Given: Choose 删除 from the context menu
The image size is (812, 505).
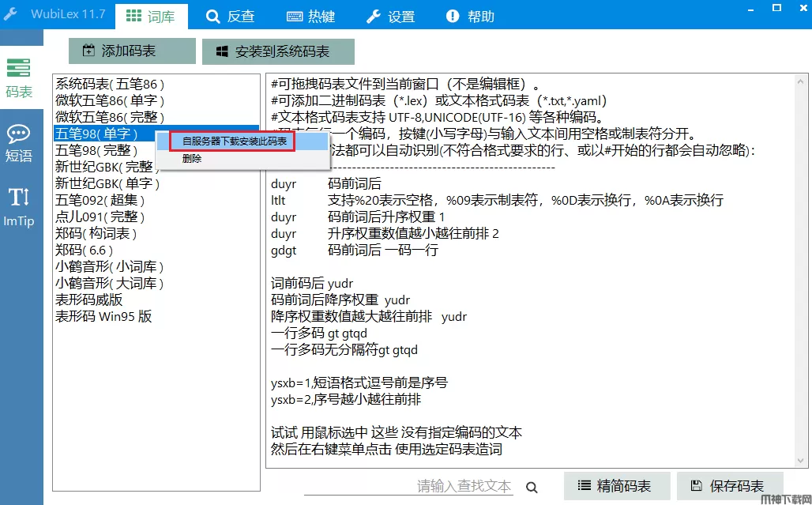Looking at the screenshot, I should (192, 159).
